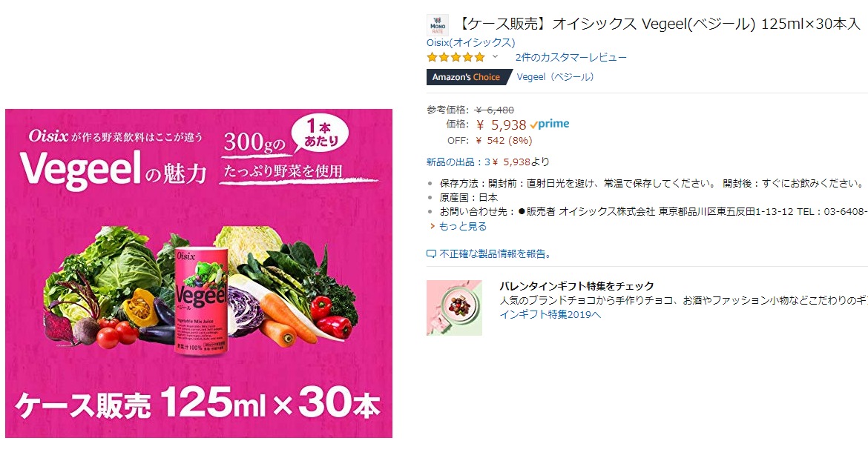Open the Vegeel（ベジール）keyword link

pyautogui.click(x=555, y=77)
